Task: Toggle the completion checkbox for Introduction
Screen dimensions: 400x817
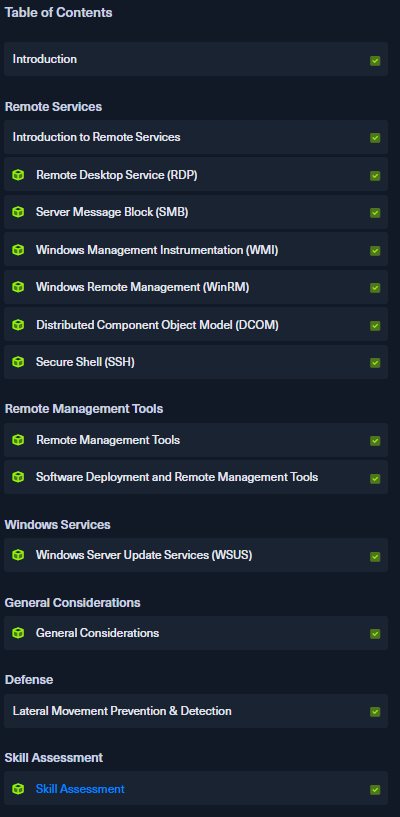Action: pyautogui.click(x=375, y=61)
